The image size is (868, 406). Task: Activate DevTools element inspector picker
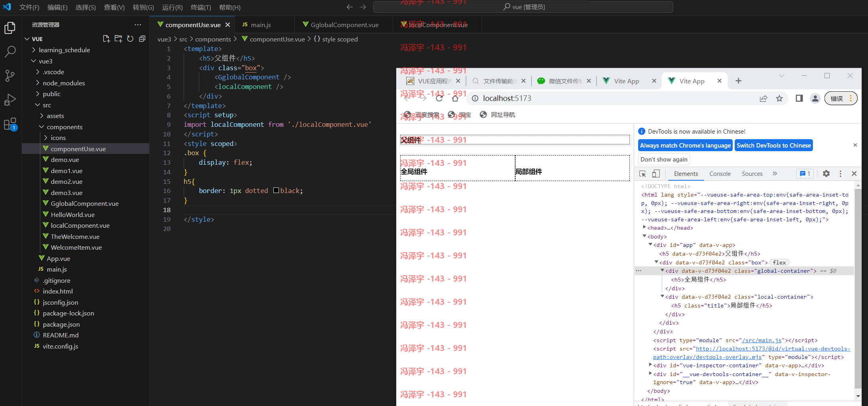click(x=643, y=173)
